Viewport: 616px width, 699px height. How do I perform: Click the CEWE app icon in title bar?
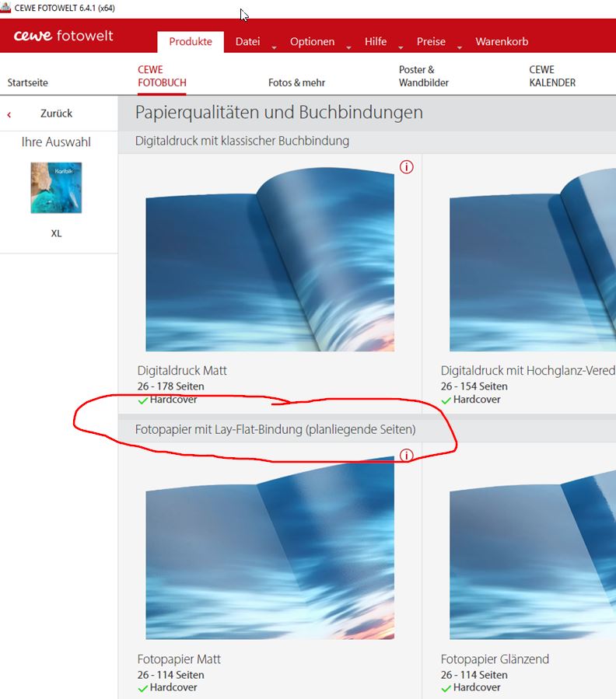pyautogui.click(x=5, y=8)
